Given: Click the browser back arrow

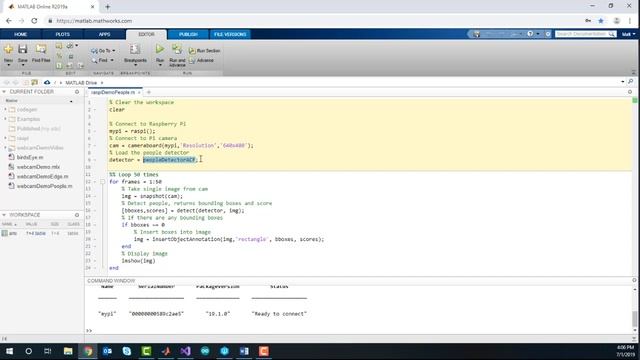Looking at the screenshot, I should (9, 20).
